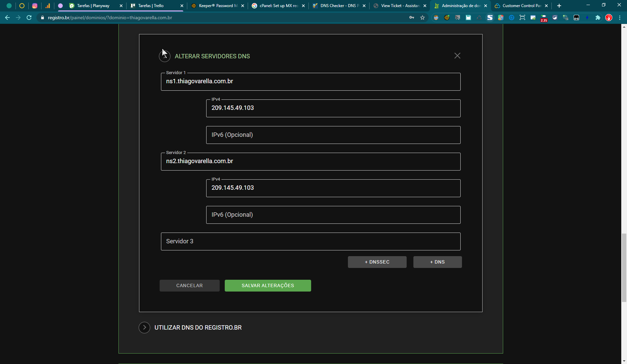Click the page's vertical scrollbar thumb
627x364 pixels.
624,267
